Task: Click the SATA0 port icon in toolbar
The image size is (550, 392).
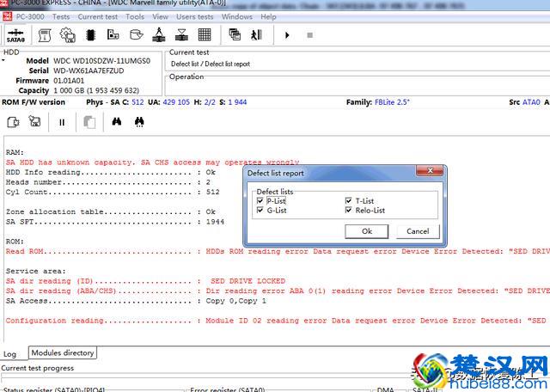Action: point(16,35)
